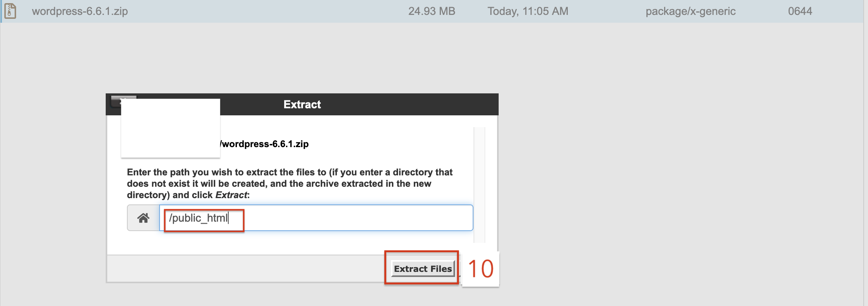
Task: Click the italic word Extract in instructions
Action: click(x=231, y=195)
